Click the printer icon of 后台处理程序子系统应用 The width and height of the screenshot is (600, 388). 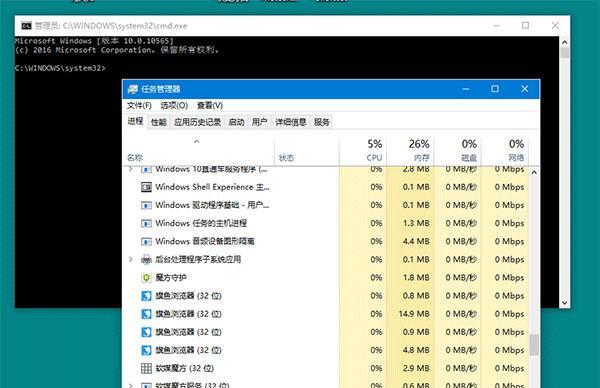(146, 259)
